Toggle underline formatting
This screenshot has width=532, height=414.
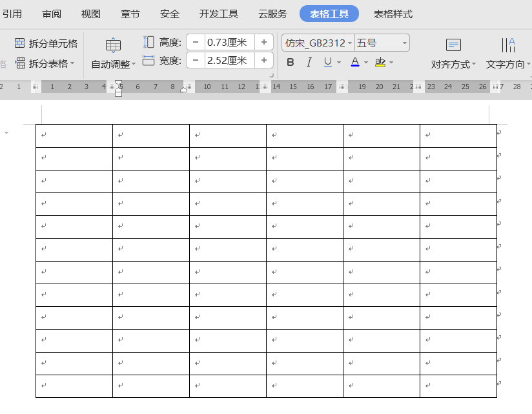point(328,62)
